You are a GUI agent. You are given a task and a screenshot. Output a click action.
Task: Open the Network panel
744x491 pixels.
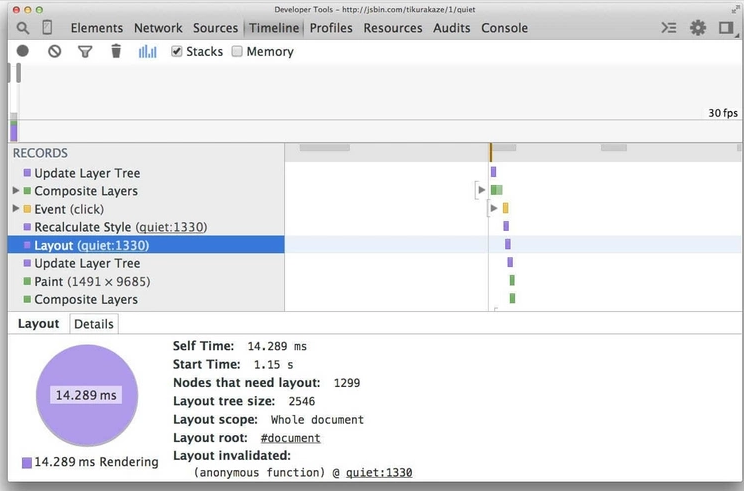[x=158, y=28]
